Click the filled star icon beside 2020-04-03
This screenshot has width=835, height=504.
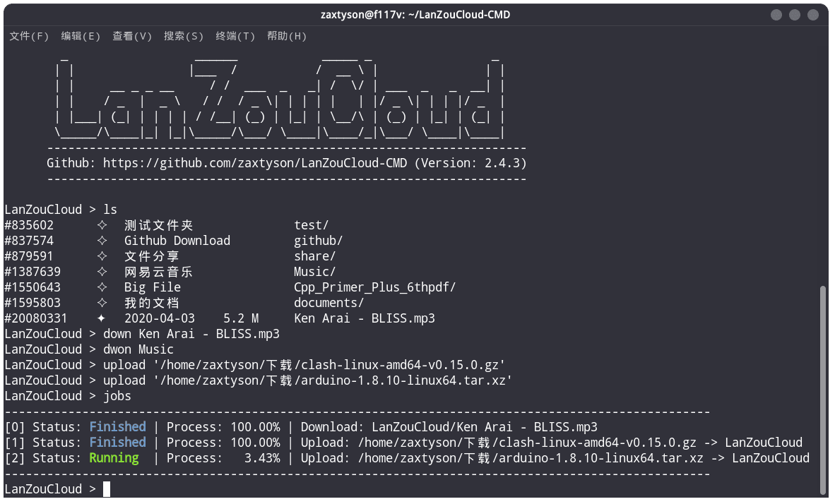(x=101, y=318)
